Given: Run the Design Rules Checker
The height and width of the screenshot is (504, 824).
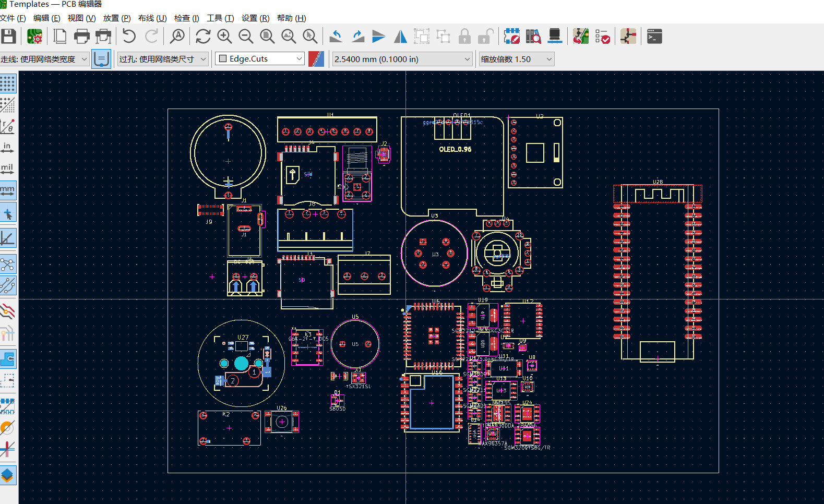Looking at the screenshot, I should tap(602, 37).
